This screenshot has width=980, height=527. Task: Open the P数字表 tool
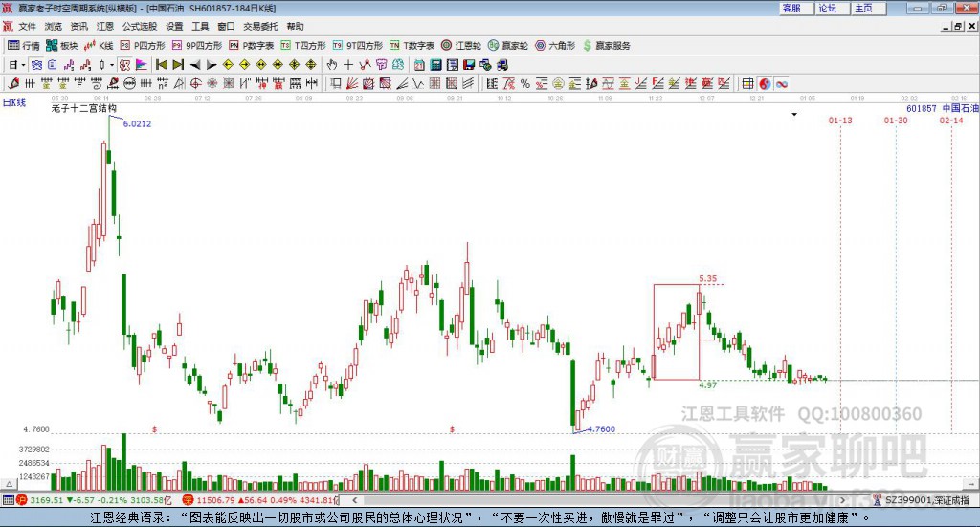252,46
